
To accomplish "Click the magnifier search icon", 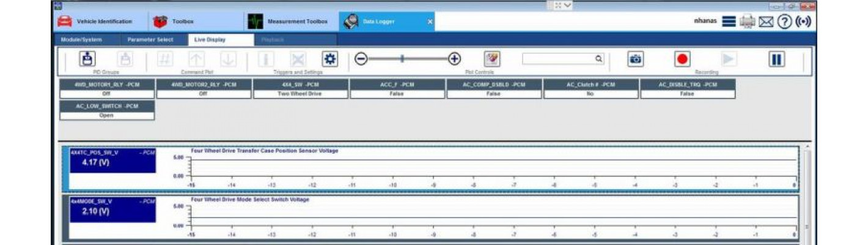I will coord(599,59).
